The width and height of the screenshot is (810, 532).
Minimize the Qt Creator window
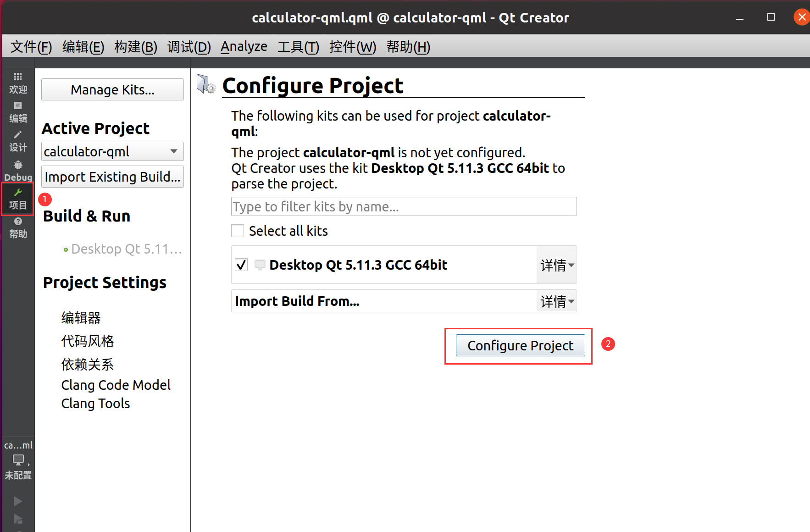[x=740, y=18]
